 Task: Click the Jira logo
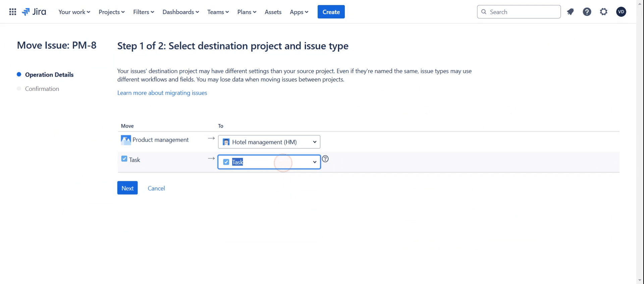[34, 12]
